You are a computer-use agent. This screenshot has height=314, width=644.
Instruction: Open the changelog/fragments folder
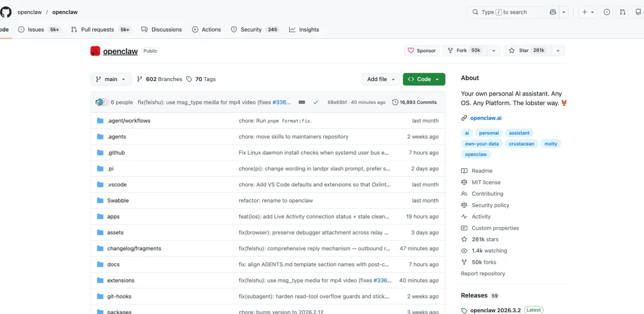134,249
